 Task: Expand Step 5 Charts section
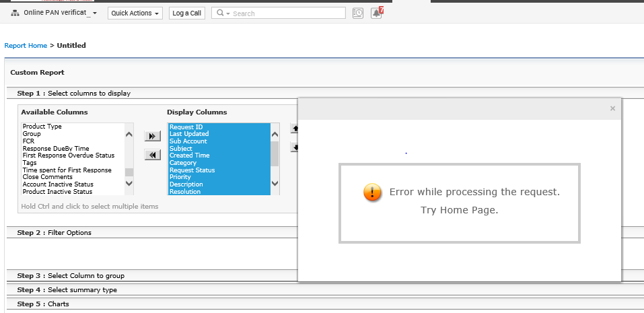(43, 304)
